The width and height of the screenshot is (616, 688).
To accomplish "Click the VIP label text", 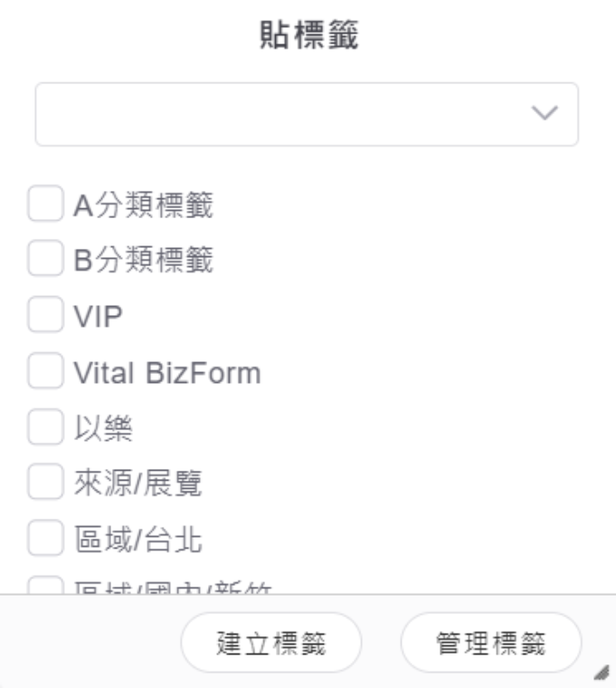I will 99,317.
